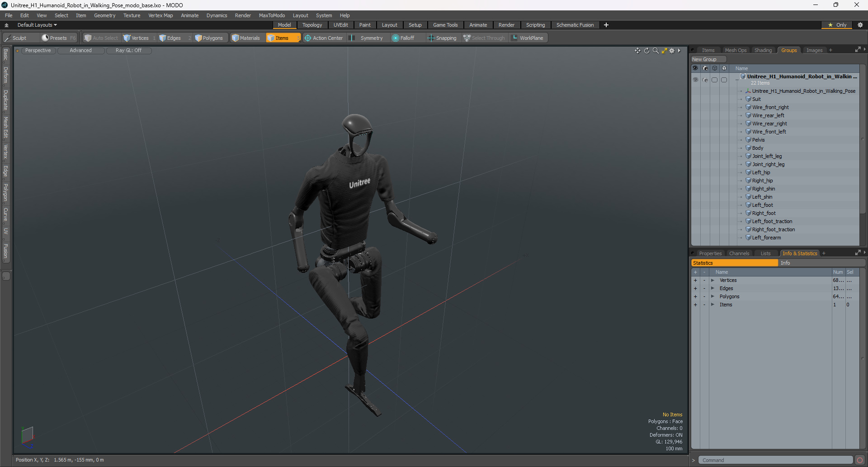
Task: Toggle Ray GL Off button
Action: (128, 51)
